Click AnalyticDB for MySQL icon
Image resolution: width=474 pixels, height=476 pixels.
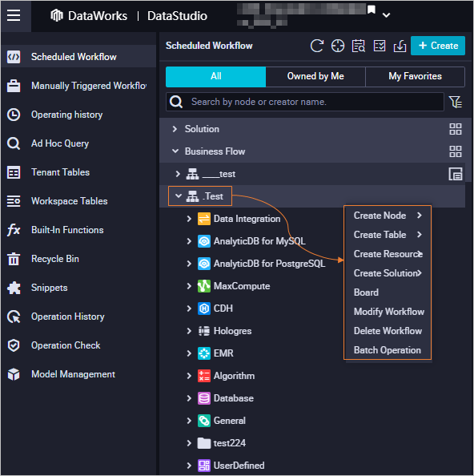(x=204, y=241)
